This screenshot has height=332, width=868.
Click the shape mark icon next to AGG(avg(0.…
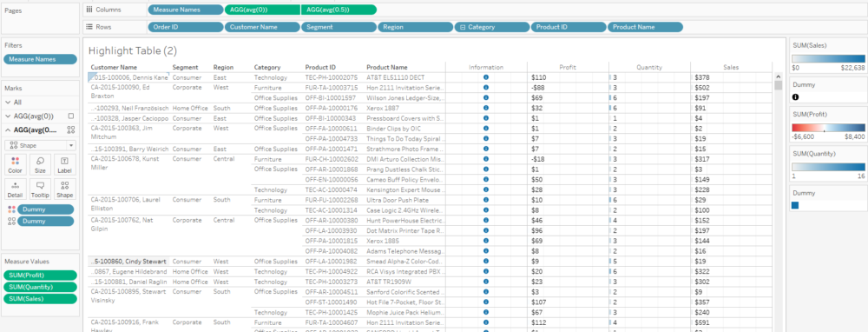[71, 129]
